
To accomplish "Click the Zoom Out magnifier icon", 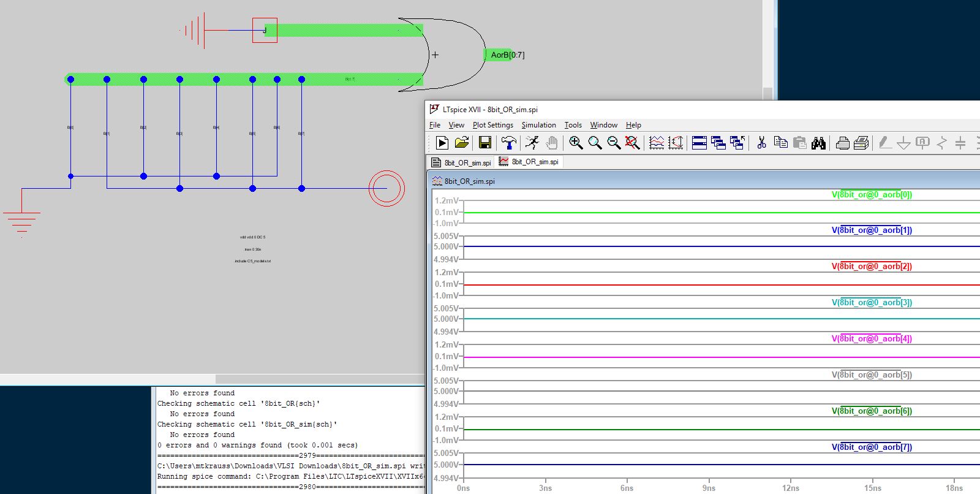I will [613, 143].
